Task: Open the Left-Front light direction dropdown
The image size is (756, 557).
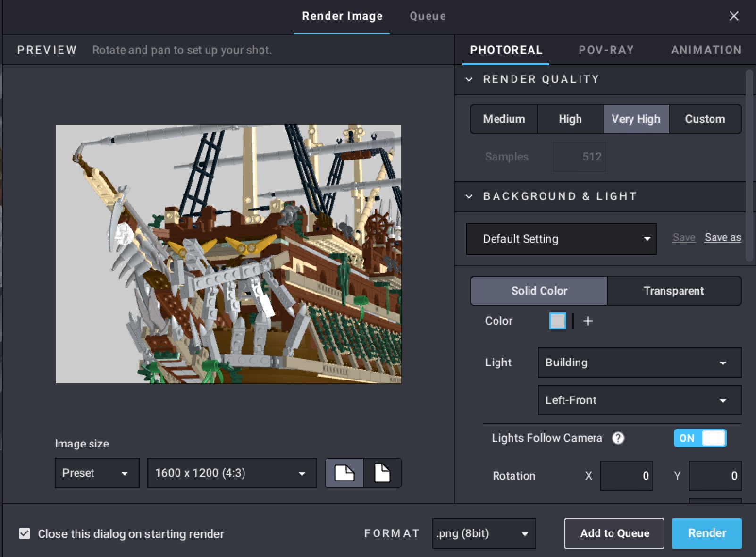Action: pyautogui.click(x=639, y=400)
